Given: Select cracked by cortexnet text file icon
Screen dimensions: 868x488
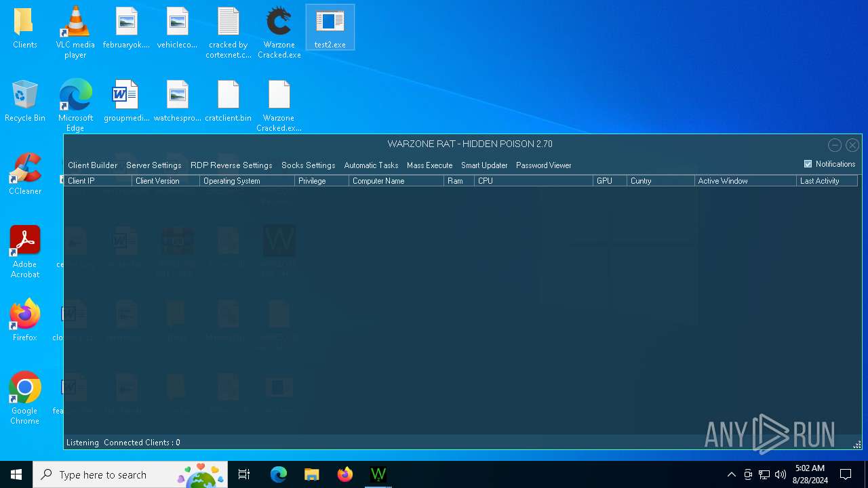Looking at the screenshot, I should coord(228,32).
